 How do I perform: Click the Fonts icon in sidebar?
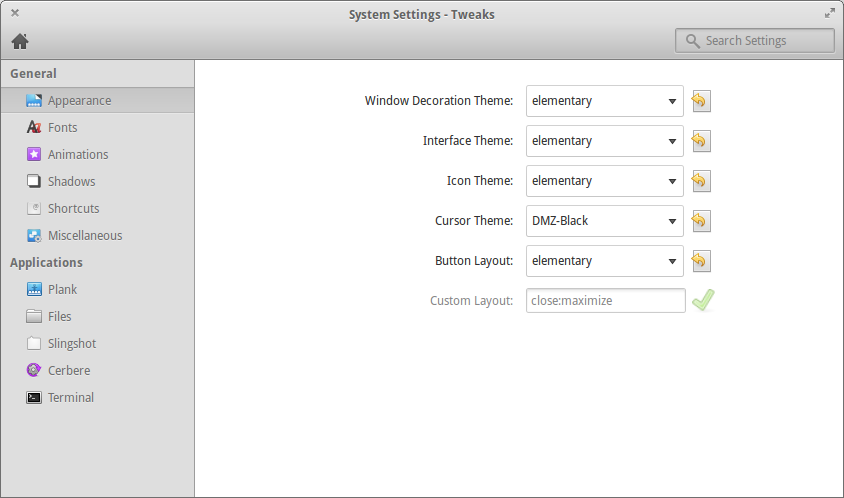tap(34, 127)
